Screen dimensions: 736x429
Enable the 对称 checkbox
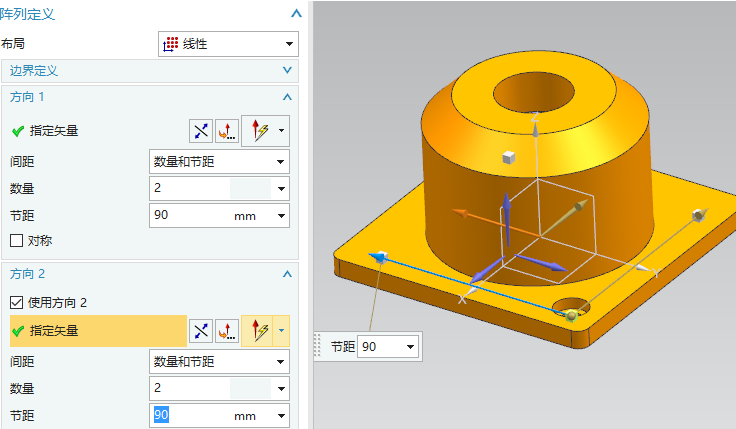[16, 240]
